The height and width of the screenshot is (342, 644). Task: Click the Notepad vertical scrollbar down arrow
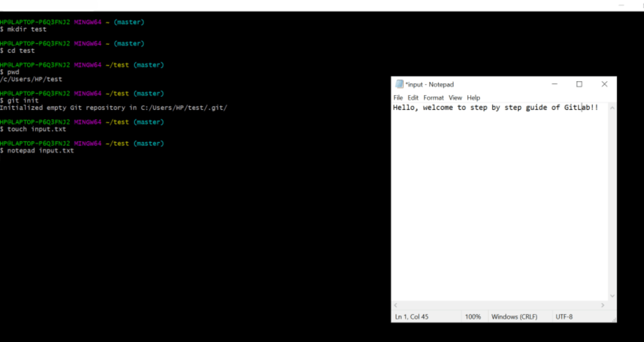click(612, 296)
